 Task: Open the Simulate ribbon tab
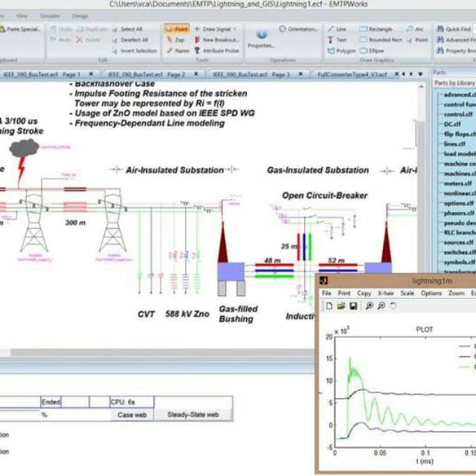50,15
